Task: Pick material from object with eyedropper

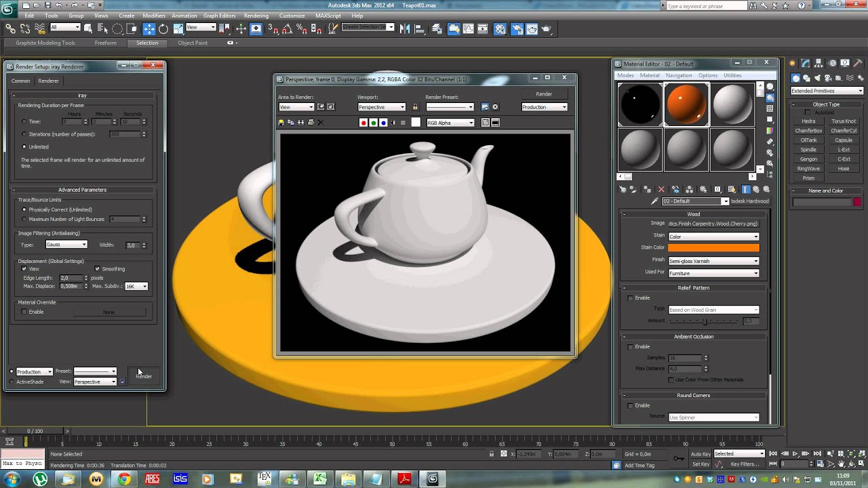Action: (x=654, y=201)
